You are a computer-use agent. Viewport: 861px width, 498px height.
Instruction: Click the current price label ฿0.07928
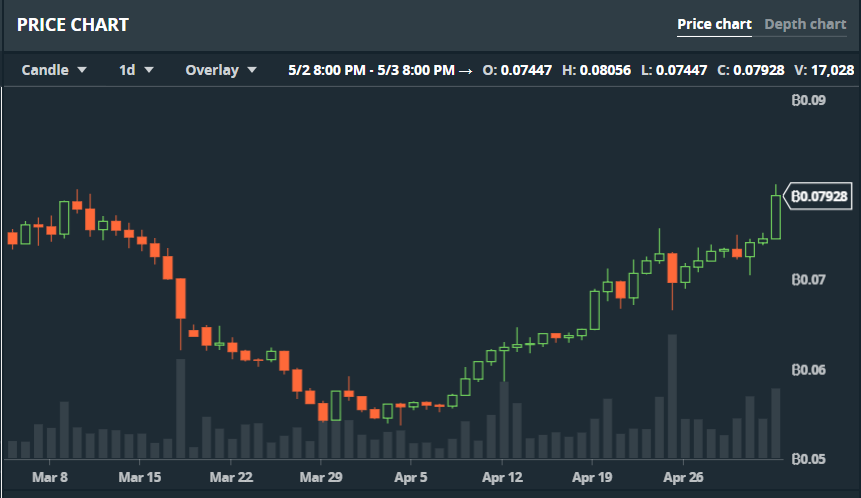click(x=818, y=197)
